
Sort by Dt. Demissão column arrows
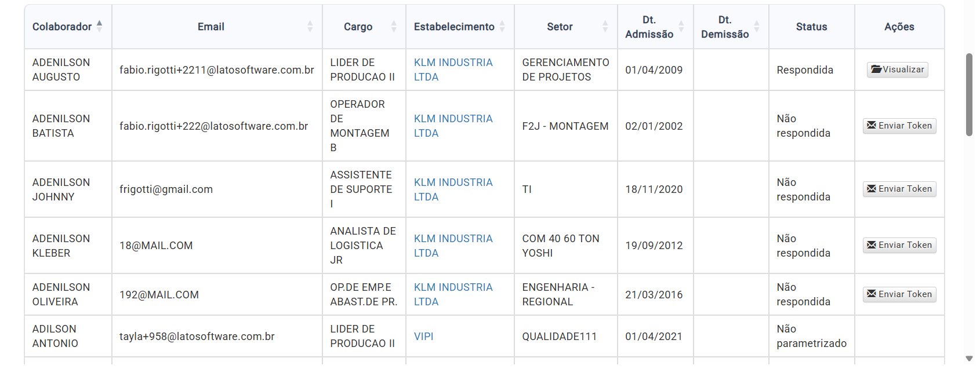tap(756, 26)
